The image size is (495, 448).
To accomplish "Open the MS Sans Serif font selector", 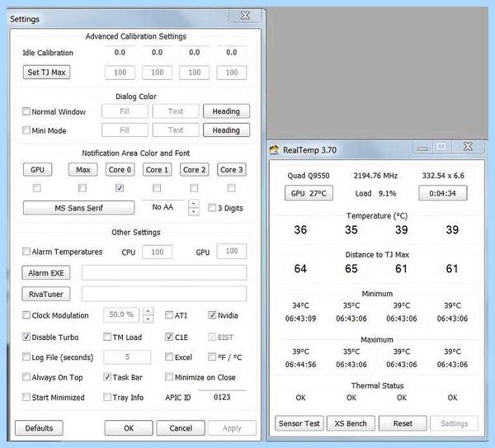I will (78, 208).
